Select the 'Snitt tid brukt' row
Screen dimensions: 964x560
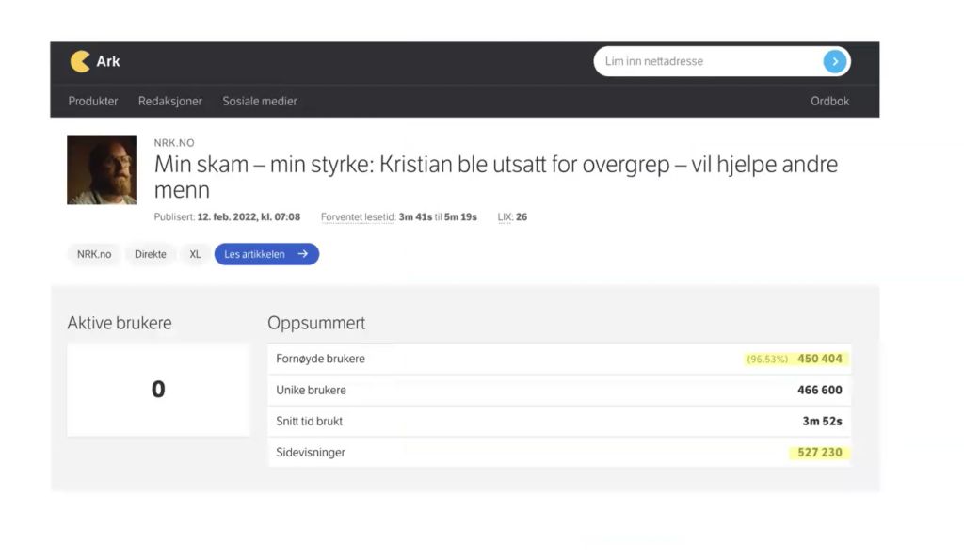pyautogui.click(x=559, y=422)
